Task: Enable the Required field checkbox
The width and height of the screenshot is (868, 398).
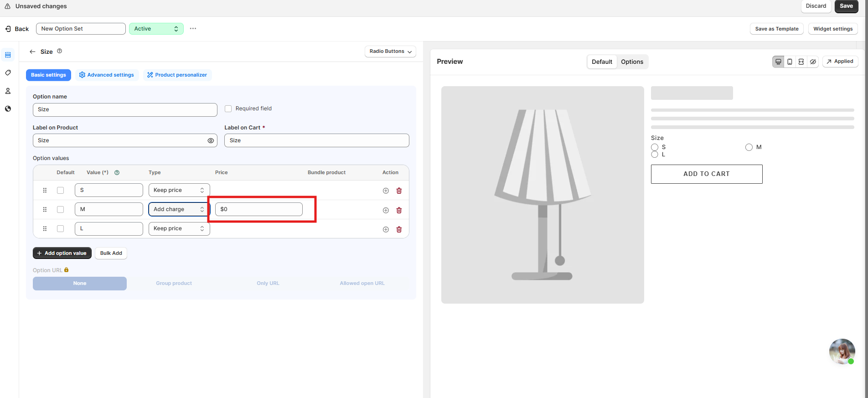Action: pos(228,109)
